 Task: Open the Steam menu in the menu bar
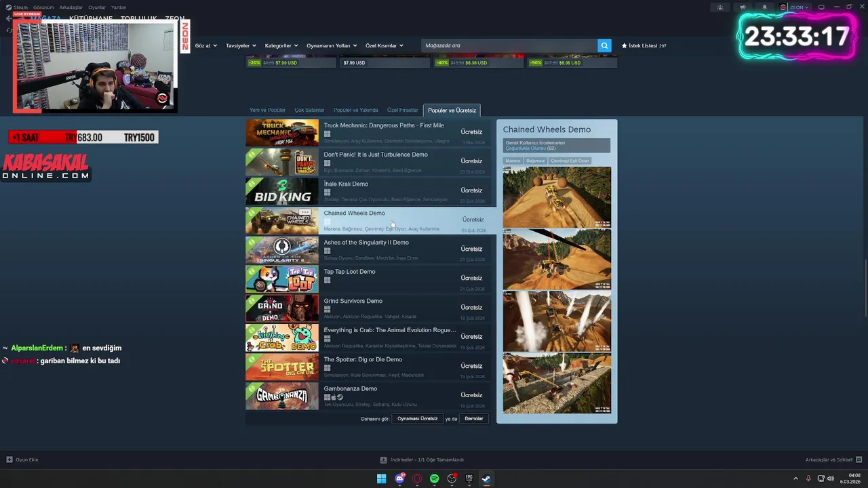coord(21,7)
